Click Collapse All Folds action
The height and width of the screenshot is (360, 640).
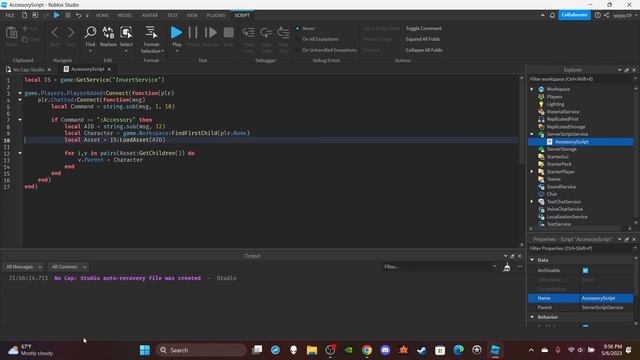click(424, 50)
